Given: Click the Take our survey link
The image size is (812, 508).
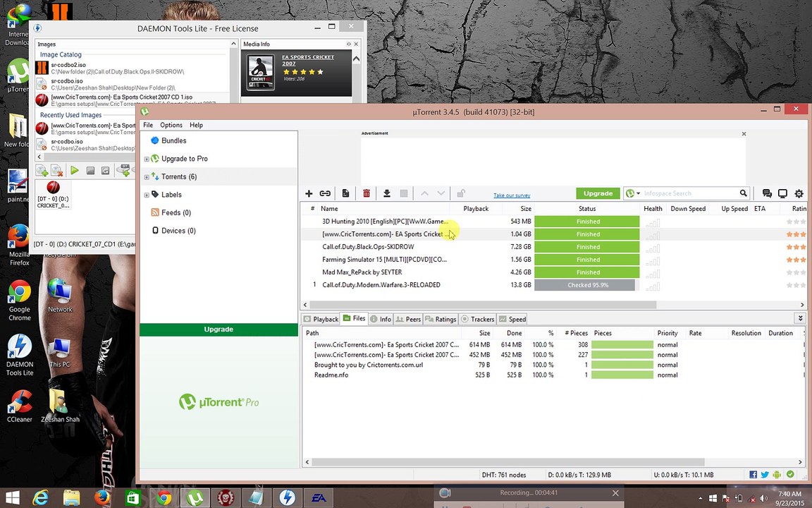Looking at the screenshot, I should (512, 195).
